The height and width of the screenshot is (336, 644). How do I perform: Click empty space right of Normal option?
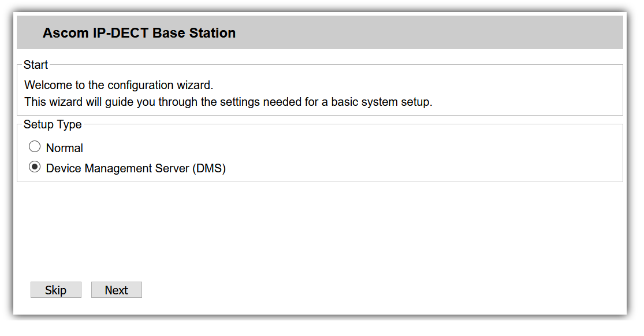point(347,148)
